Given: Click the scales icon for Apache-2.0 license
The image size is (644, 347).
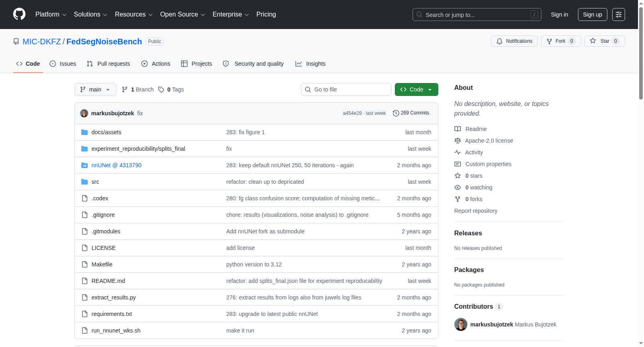Looking at the screenshot, I should point(458,141).
